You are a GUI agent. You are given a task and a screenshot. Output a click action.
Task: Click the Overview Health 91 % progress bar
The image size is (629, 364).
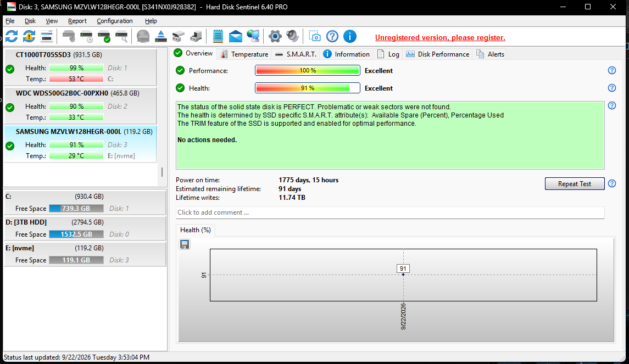tap(307, 88)
